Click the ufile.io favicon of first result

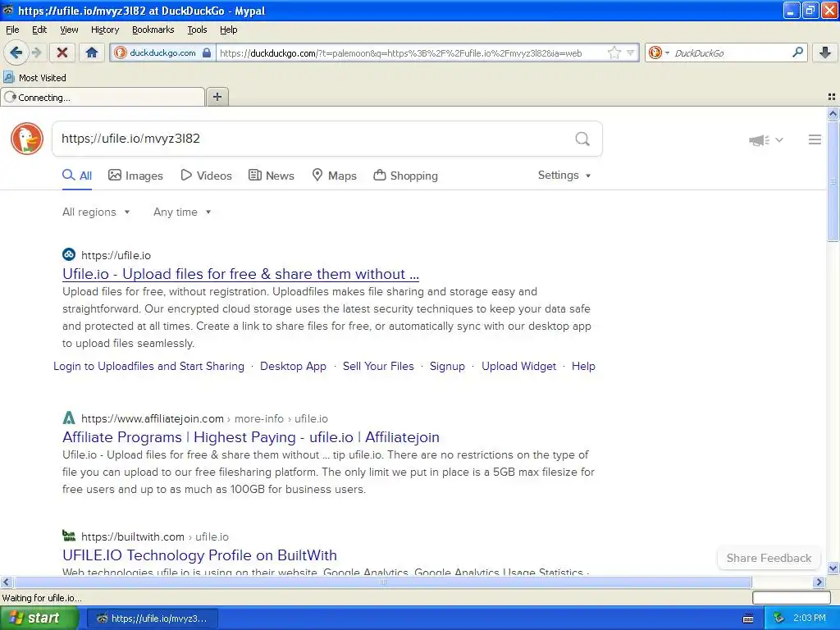(x=69, y=254)
